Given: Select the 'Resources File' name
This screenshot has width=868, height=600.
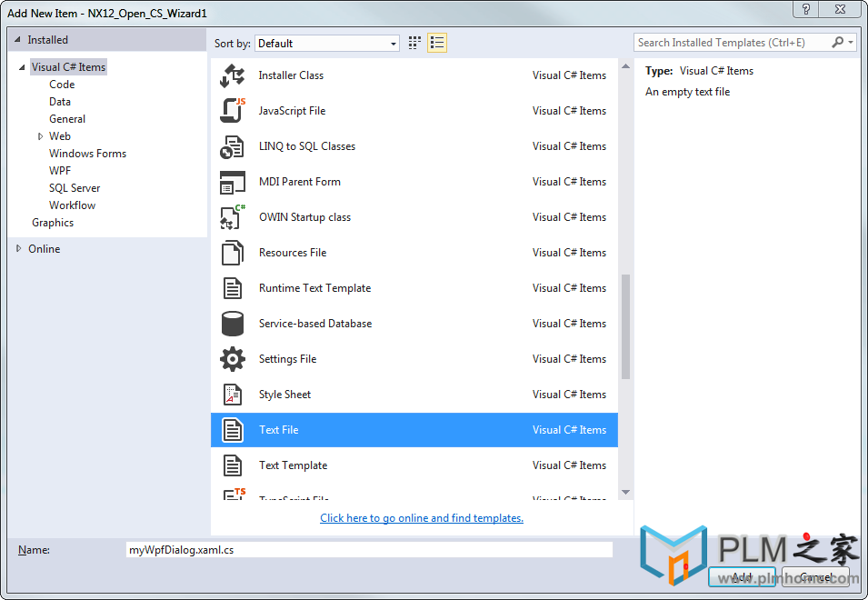Looking at the screenshot, I should point(293,253).
